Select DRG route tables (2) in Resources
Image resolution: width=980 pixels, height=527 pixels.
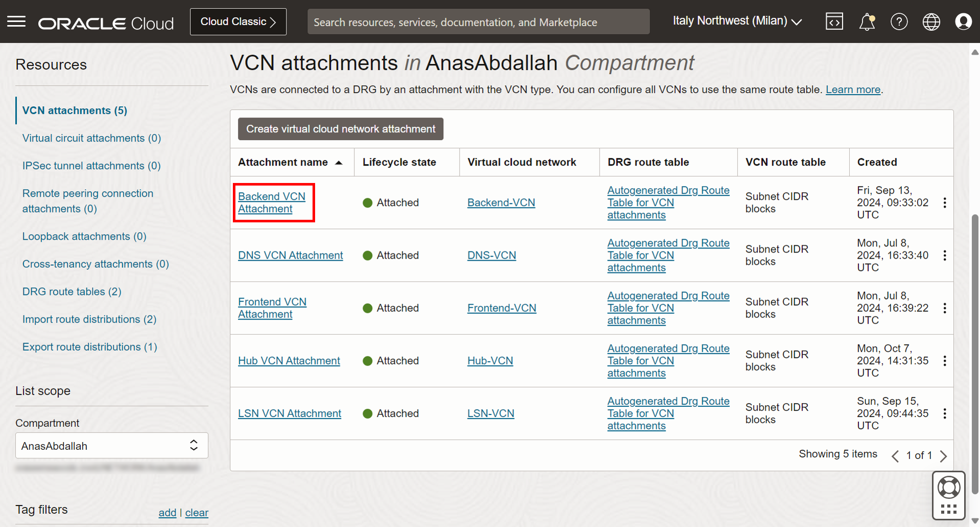pyautogui.click(x=72, y=291)
